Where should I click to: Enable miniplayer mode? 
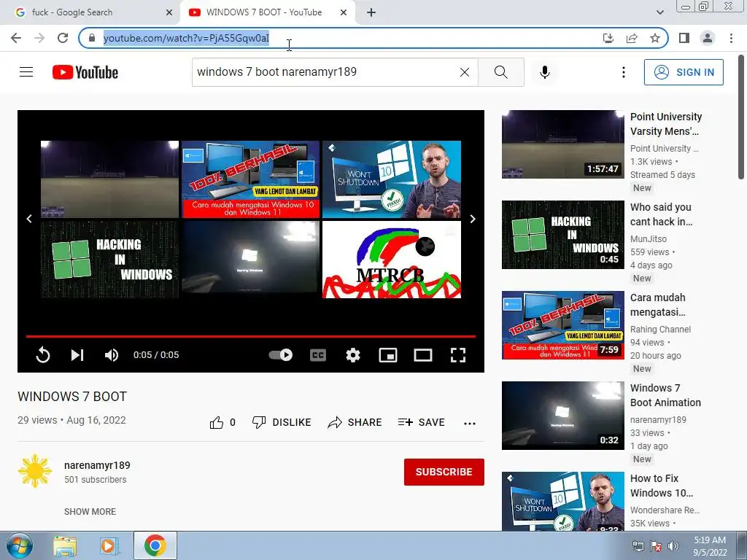coord(388,355)
